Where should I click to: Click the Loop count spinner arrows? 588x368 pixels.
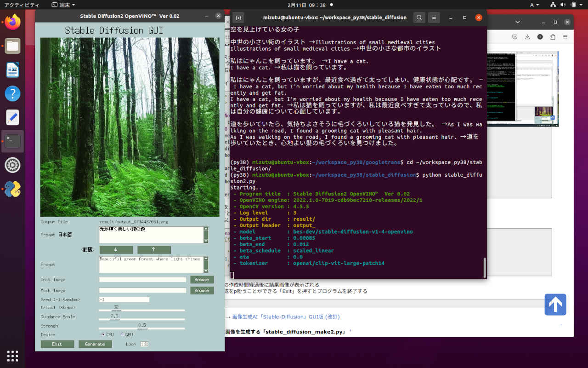(x=147, y=344)
